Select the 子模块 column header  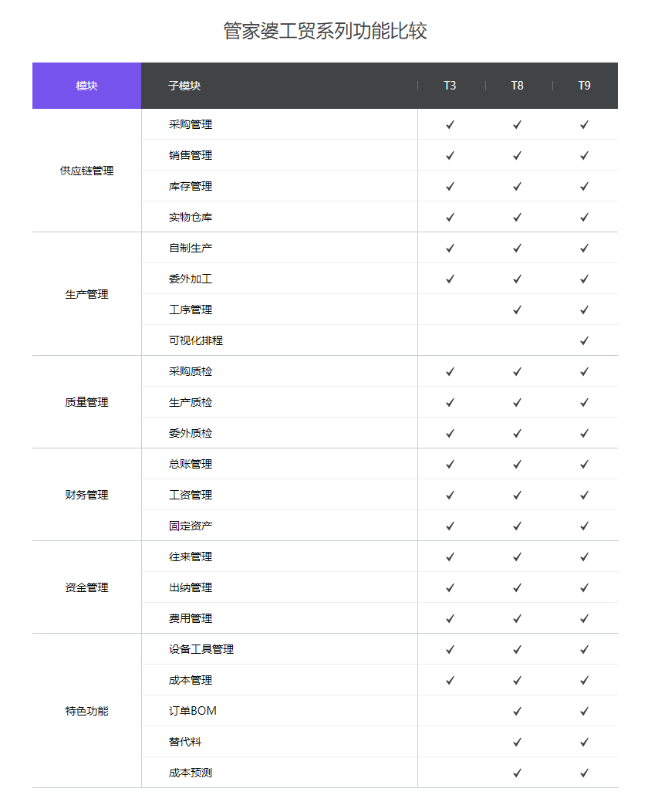pos(184,86)
